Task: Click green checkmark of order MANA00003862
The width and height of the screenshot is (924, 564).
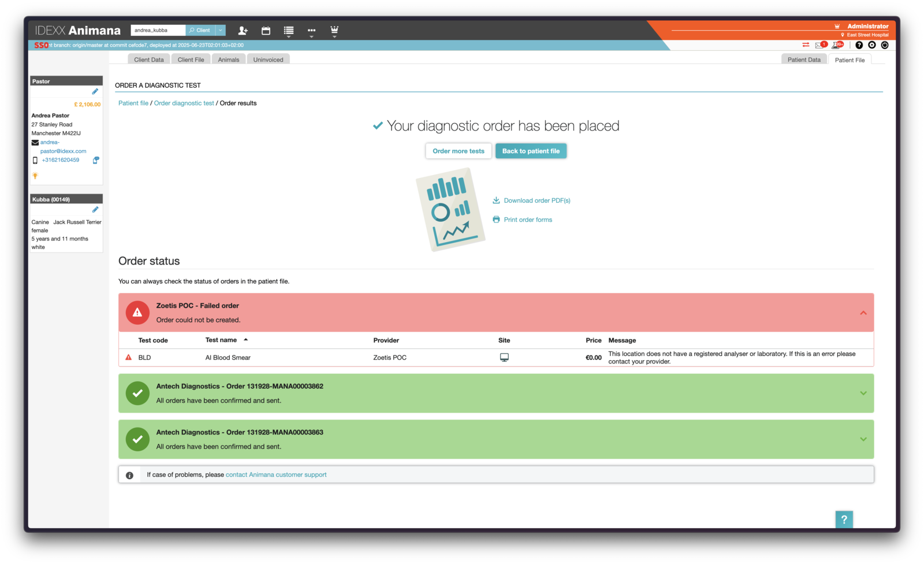Action: click(137, 394)
